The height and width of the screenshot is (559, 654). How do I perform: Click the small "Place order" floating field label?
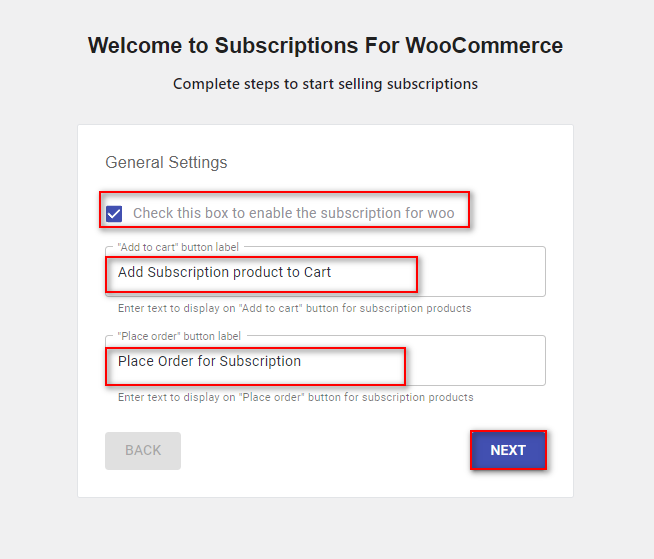pyautogui.click(x=179, y=335)
